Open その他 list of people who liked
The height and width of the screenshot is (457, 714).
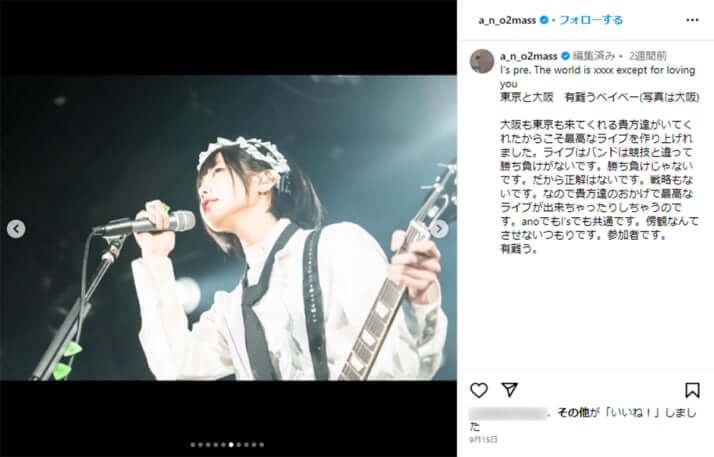(573, 412)
